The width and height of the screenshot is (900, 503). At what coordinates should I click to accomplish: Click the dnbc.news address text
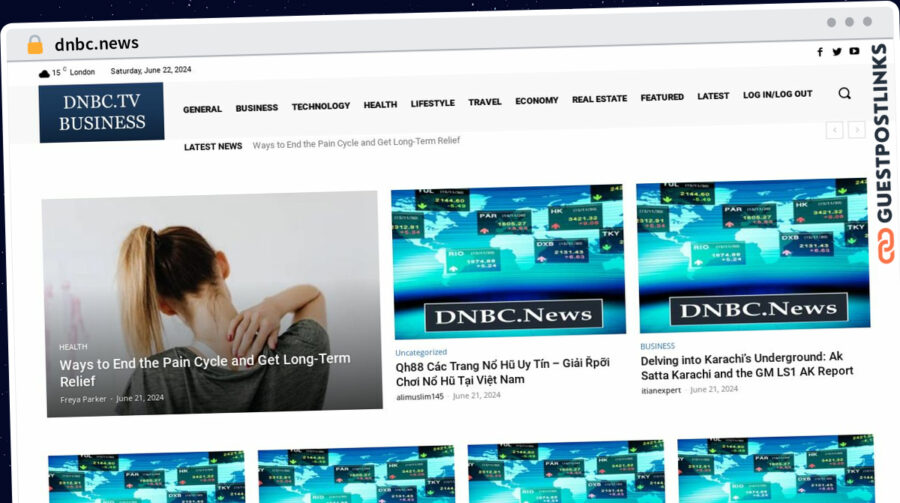(x=96, y=44)
